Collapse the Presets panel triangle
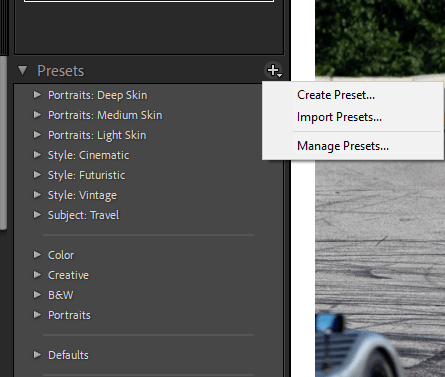The height and width of the screenshot is (377, 445). pyautogui.click(x=23, y=70)
